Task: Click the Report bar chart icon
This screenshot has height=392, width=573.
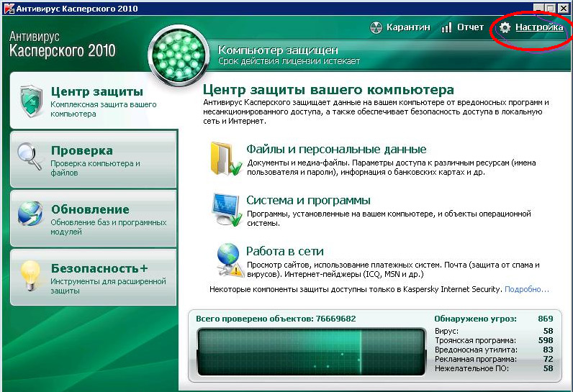Action: [446, 28]
